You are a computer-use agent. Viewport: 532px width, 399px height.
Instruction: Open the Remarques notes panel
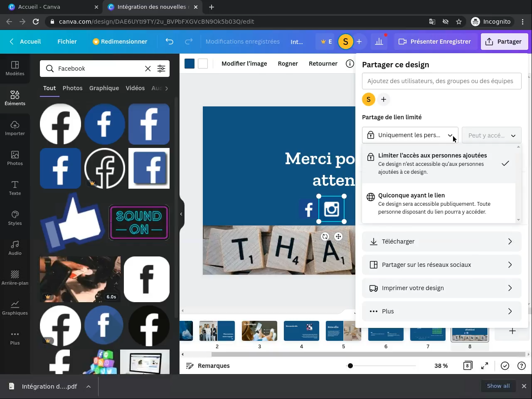[x=208, y=366]
